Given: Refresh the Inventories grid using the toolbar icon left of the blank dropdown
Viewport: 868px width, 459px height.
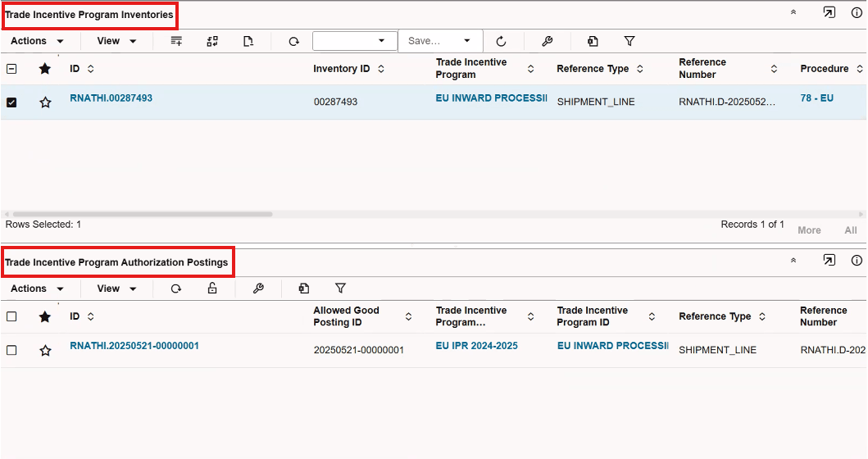Looking at the screenshot, I should [293, 41].
